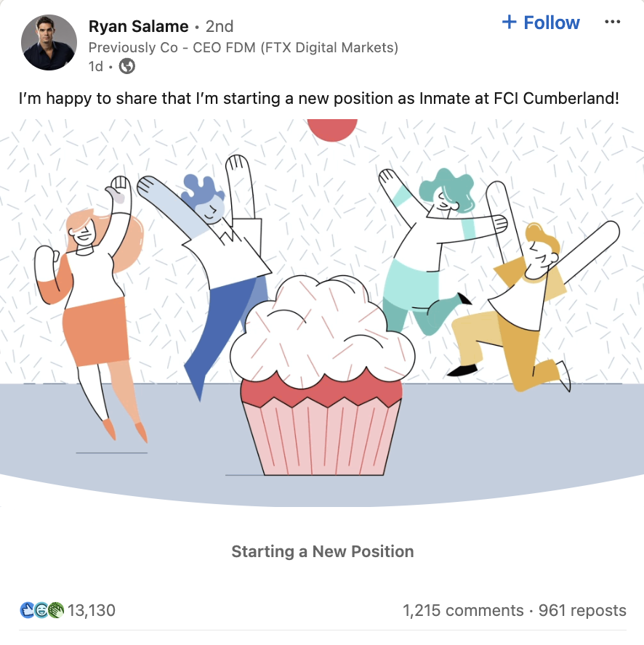Click the Inmate at FCI Cumberland post text
644x645 pixels.
point(519,99)
